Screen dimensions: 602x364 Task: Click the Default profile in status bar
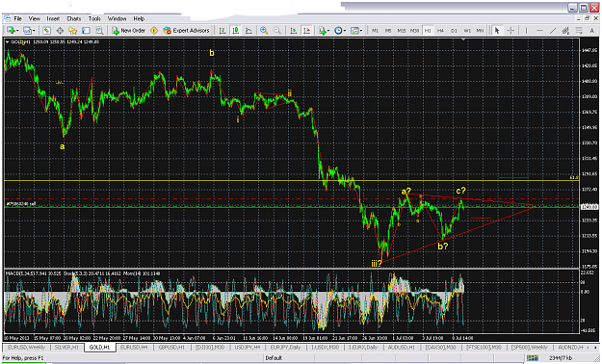point(274,358)
